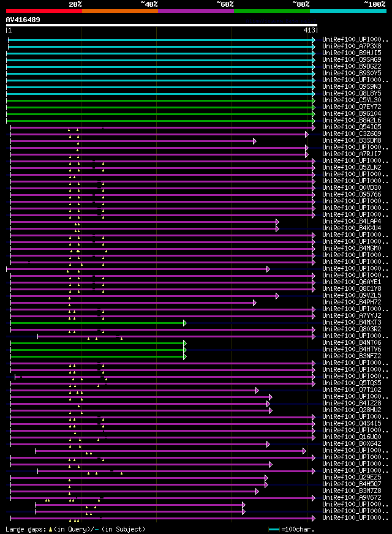Pick the UniRef100_Q7T102 hit name
The image size is (392, 534).
(x=352, y=390)
